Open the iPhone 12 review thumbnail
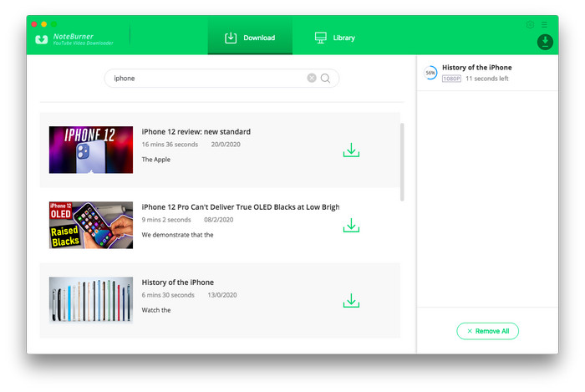The image size is (585, 392). (x=90, y=150)
